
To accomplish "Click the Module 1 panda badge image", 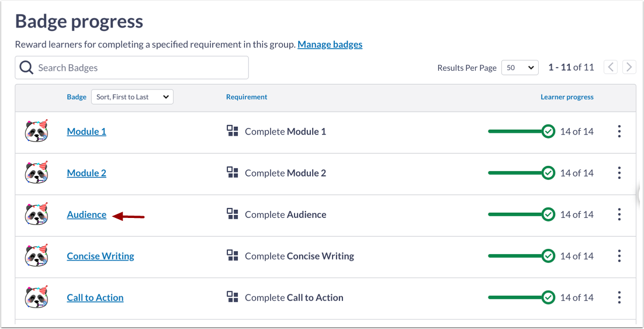I will (x=36, y=131).
